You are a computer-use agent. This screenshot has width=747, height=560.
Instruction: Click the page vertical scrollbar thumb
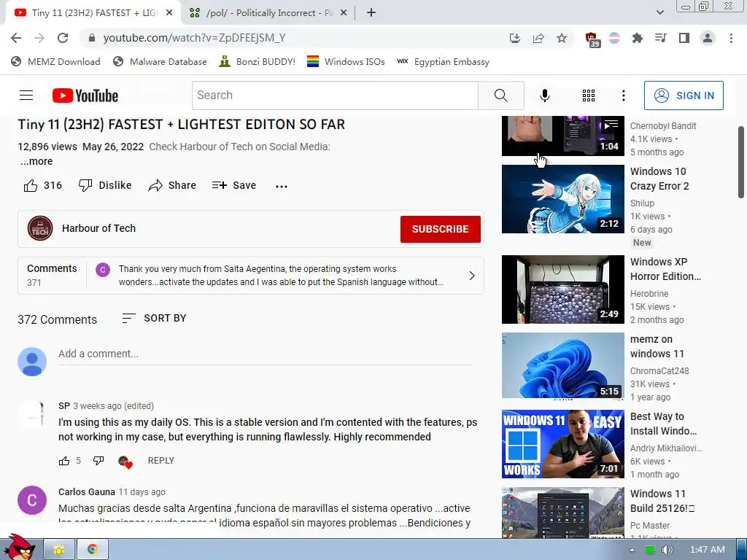coord(741,162)
